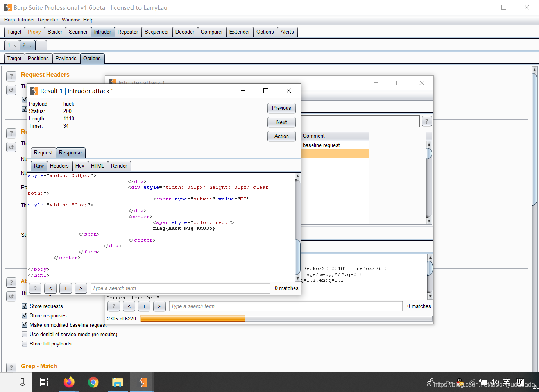The height and width of the screenshot is (392, 539).
Task: Go to previous match in Result 1 search
Action: (50, 288)
